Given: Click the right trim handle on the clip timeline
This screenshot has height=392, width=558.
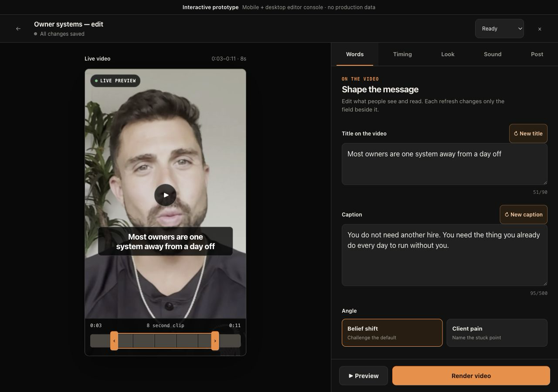Looking at the screenshot, I should point(215,341).
